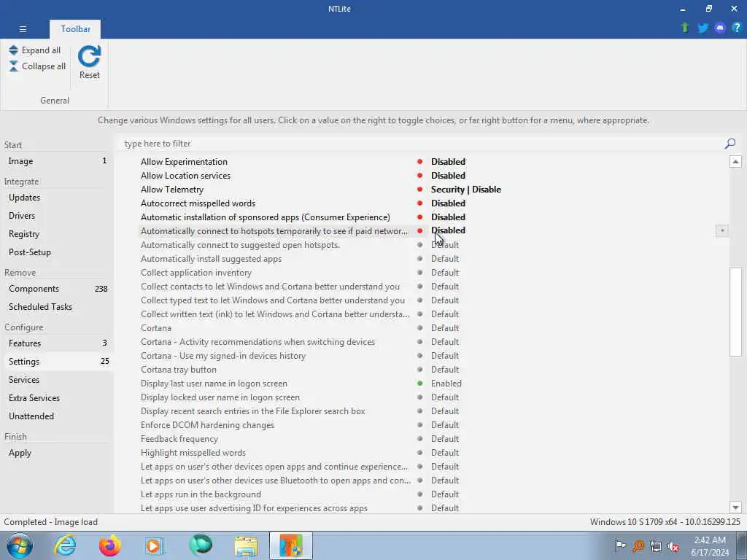Select the Toolbar ribbon tab
Viewport: 747px width, 560px height.
click(x=75, y=29)
